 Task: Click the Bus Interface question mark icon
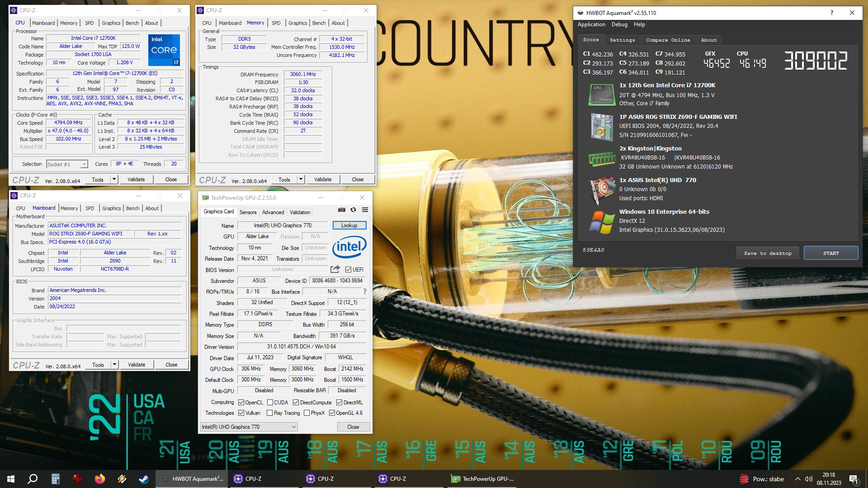365,291
